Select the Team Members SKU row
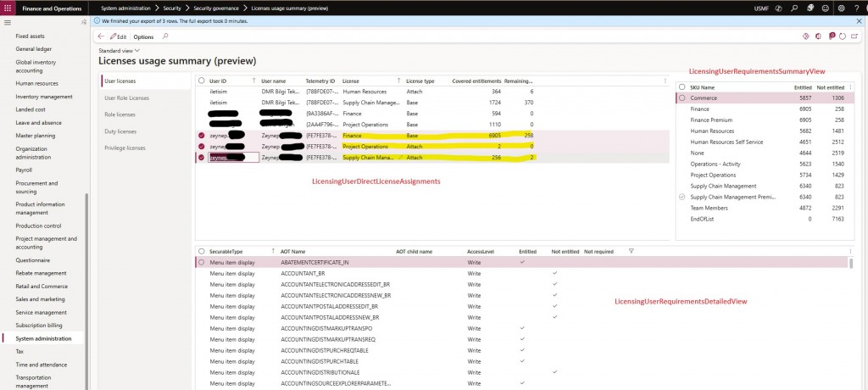 [x=764, y=209]
